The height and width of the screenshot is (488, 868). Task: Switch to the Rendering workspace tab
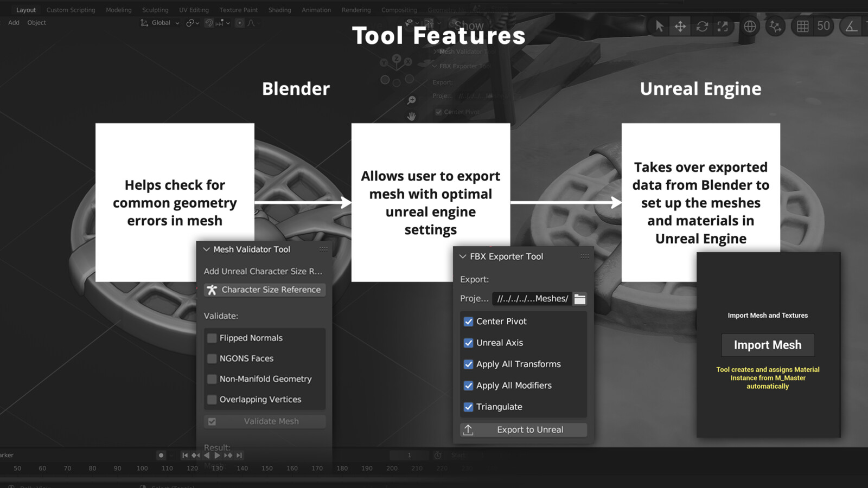click(x=356, y=10)
